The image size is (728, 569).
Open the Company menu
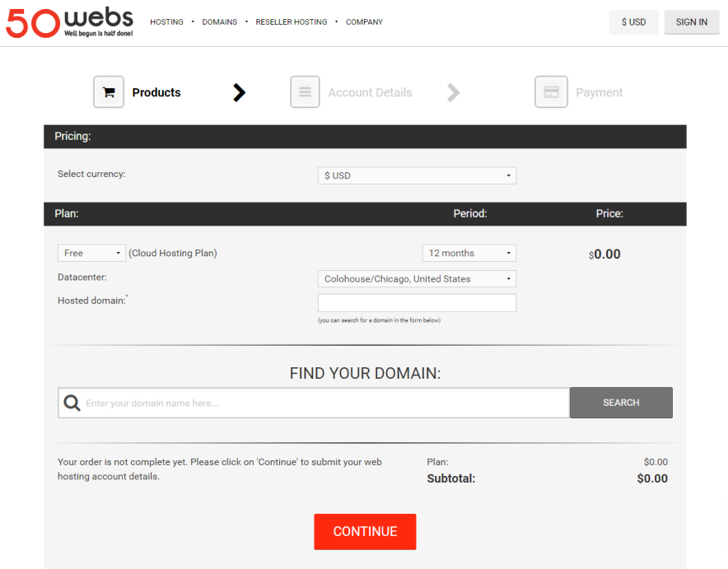[x=365, y=21]
